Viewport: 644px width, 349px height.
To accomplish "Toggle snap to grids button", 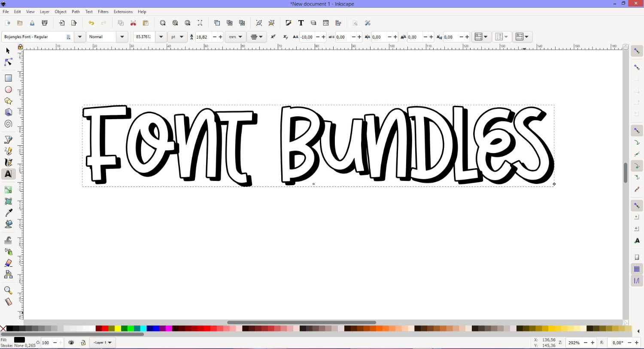I will 637,269.
